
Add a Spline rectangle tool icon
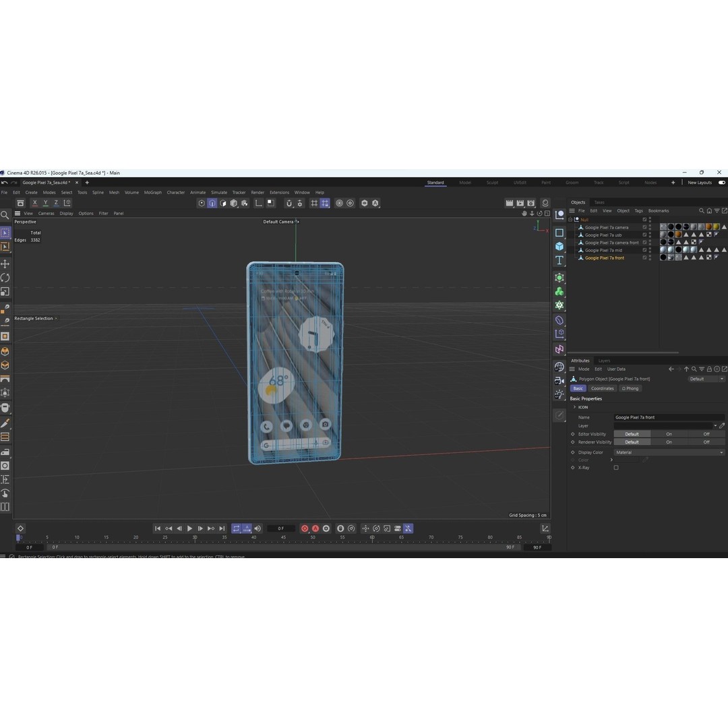click(559, 233)
